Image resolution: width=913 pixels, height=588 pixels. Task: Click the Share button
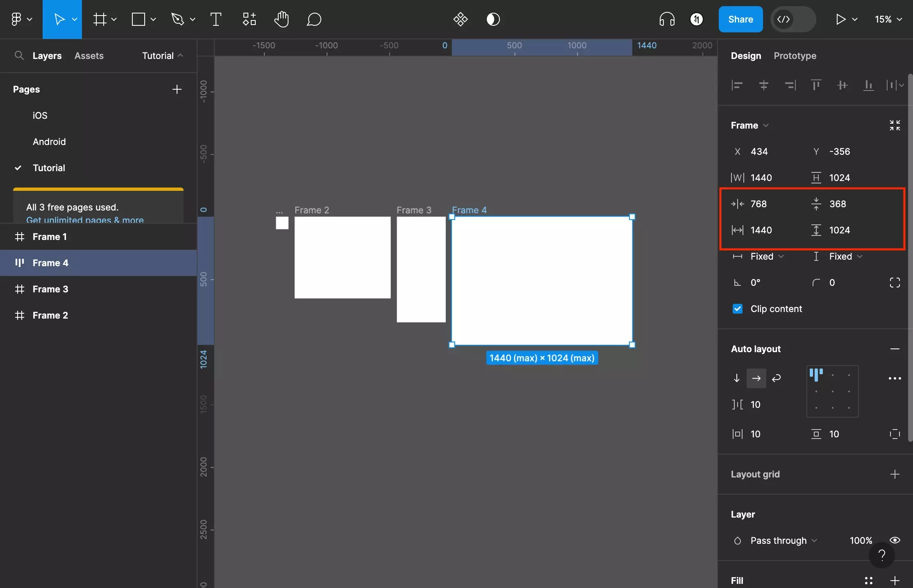(x=740, y=19)
